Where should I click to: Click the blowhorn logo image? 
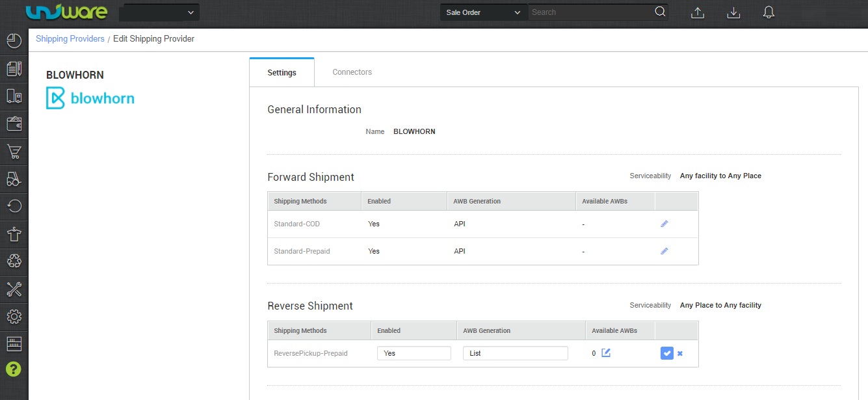(x=90, y=99)
